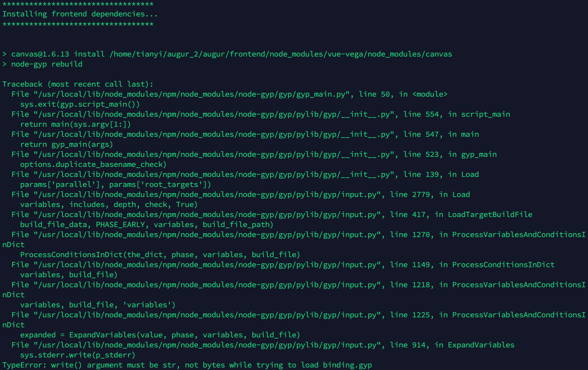Click the "LoadTargetBuildFile" function name

pos(490,215)
